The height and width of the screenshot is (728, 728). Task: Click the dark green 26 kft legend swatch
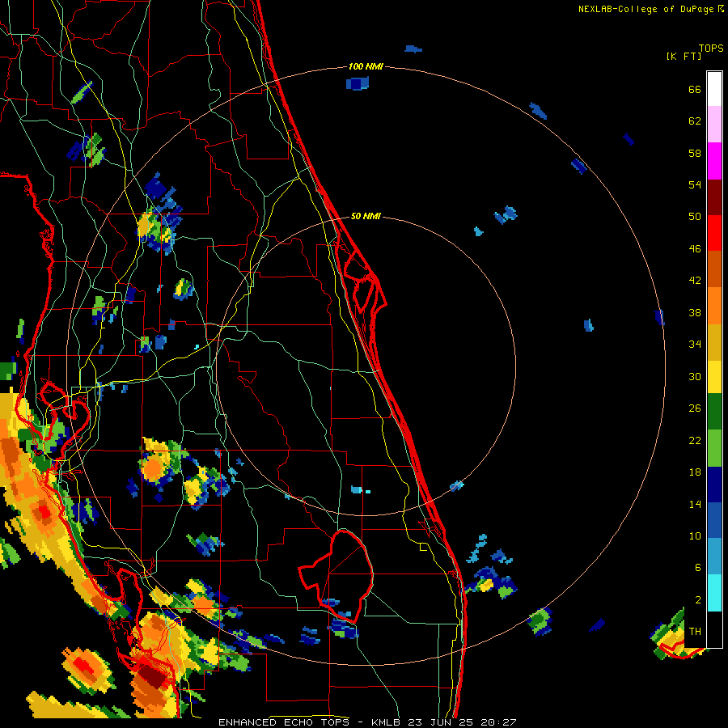[x=714, y=412]
